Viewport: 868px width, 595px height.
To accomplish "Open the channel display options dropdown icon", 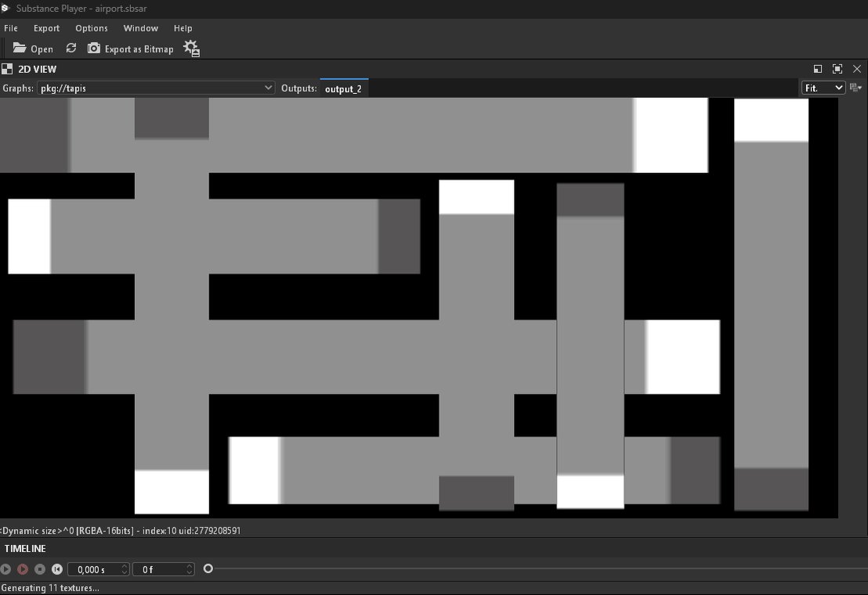I will pos(855,88).
